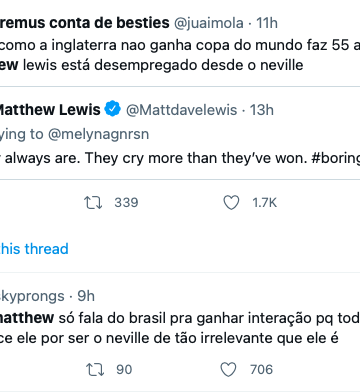Open 'remus conta de besties' display name

point(84,23)
